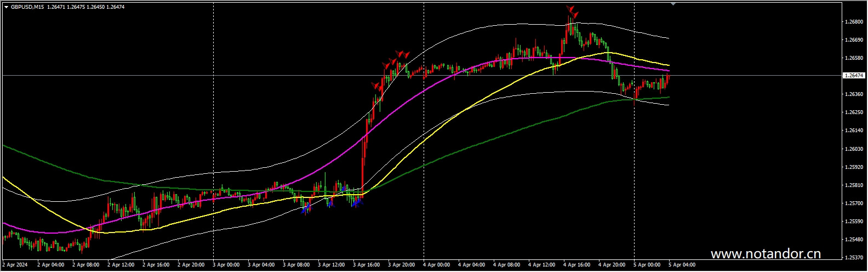Click the '2 Apr 12:00' time axis label

(x=121, y=265)
